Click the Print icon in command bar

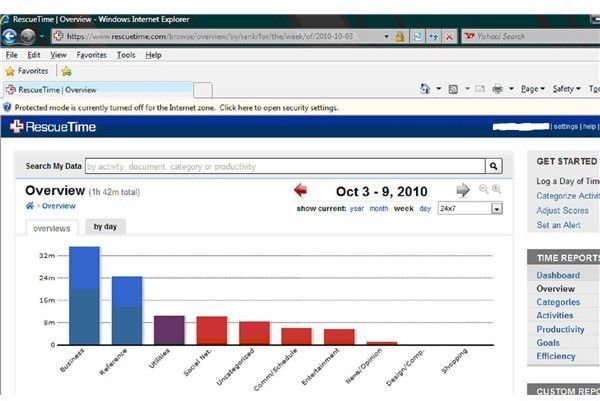(497, 89)
